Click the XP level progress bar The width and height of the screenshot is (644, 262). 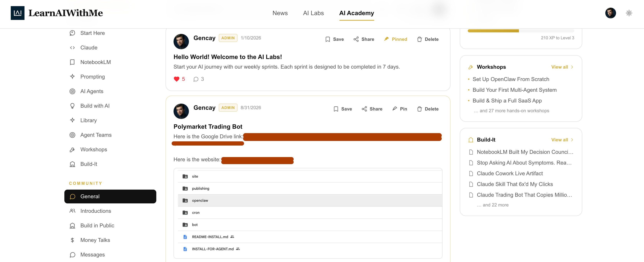[521, 31]
